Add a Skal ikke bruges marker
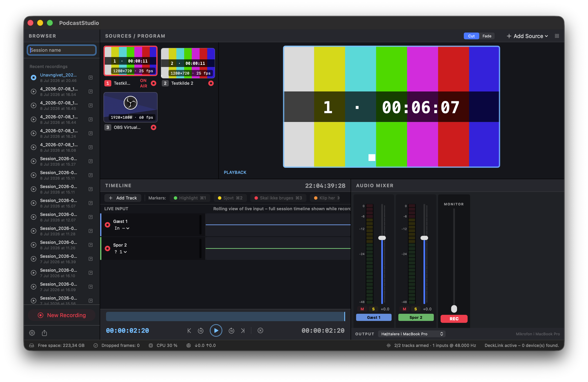The height and width of the screenshot is (382, 588). click(278, 198)
